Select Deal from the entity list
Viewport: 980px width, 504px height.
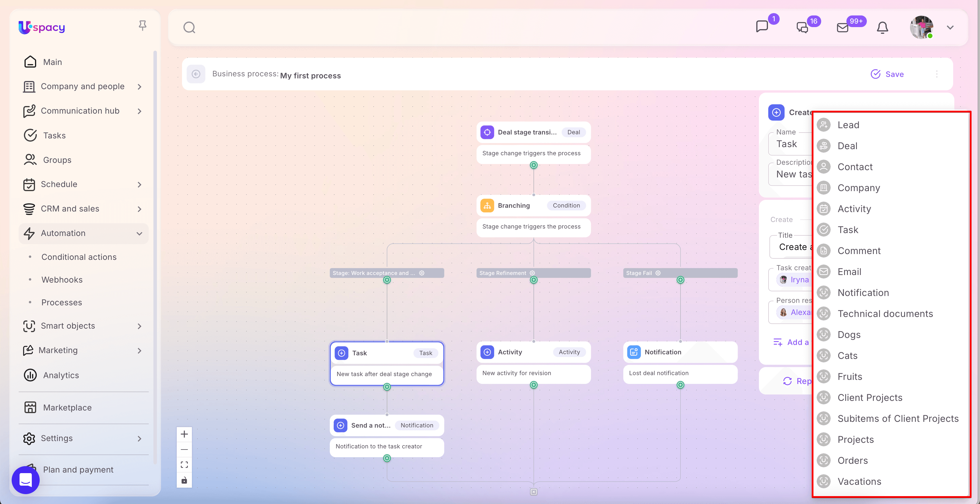click(x=847, y=146)
